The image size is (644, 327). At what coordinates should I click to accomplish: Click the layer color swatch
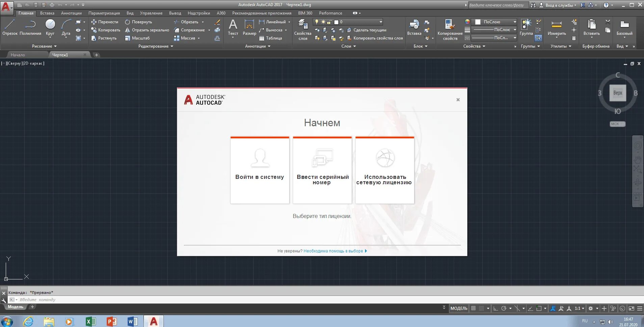click(x=336, y=22)
